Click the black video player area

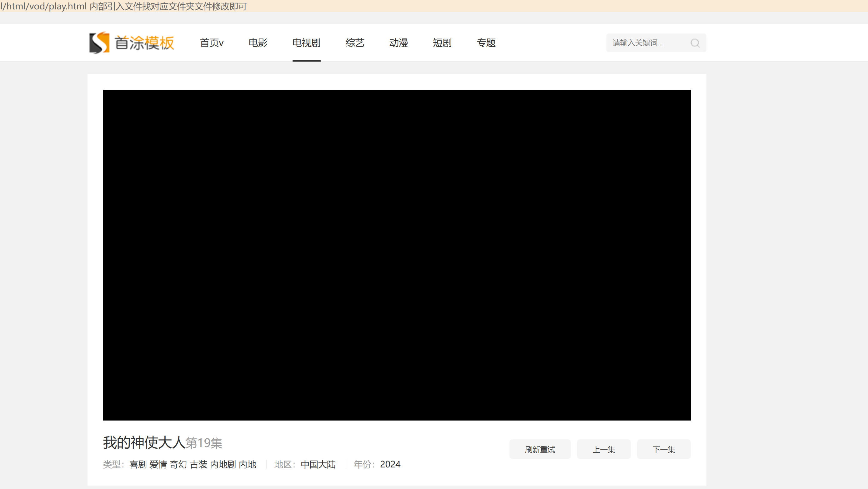tap(397, 255)
